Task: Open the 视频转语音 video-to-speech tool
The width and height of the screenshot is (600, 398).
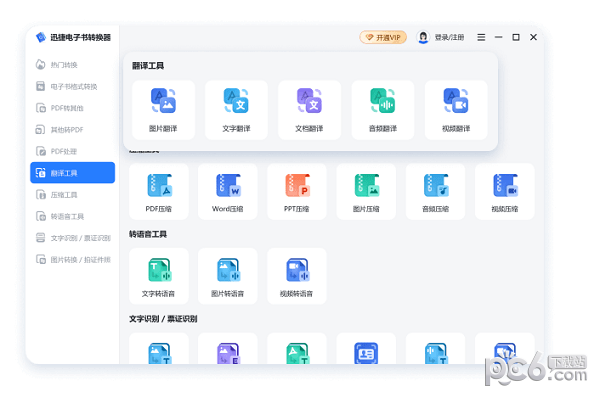Action: 297,276
